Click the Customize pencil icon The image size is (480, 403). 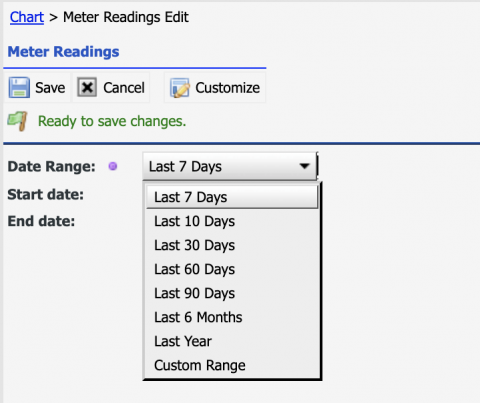point(180,88)
